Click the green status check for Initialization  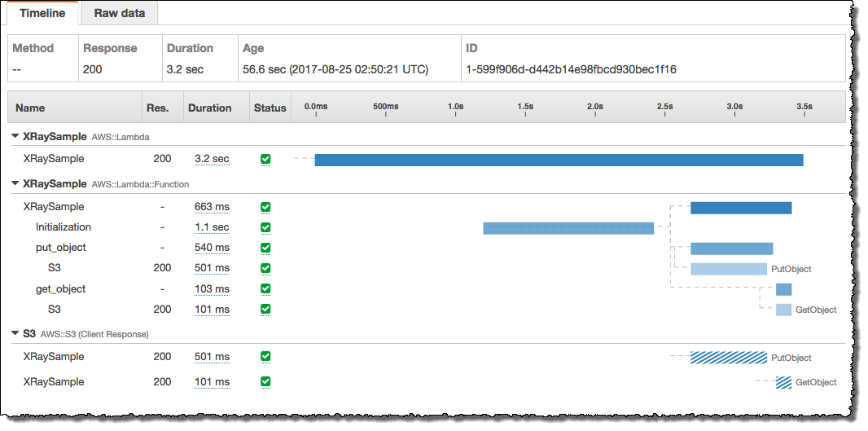coord(265,227)
